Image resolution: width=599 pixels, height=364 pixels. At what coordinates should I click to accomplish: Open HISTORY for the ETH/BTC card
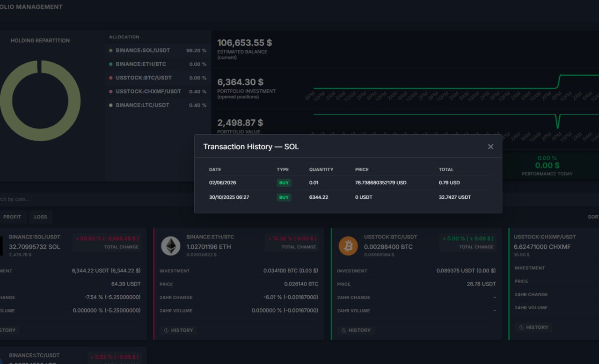178,330
